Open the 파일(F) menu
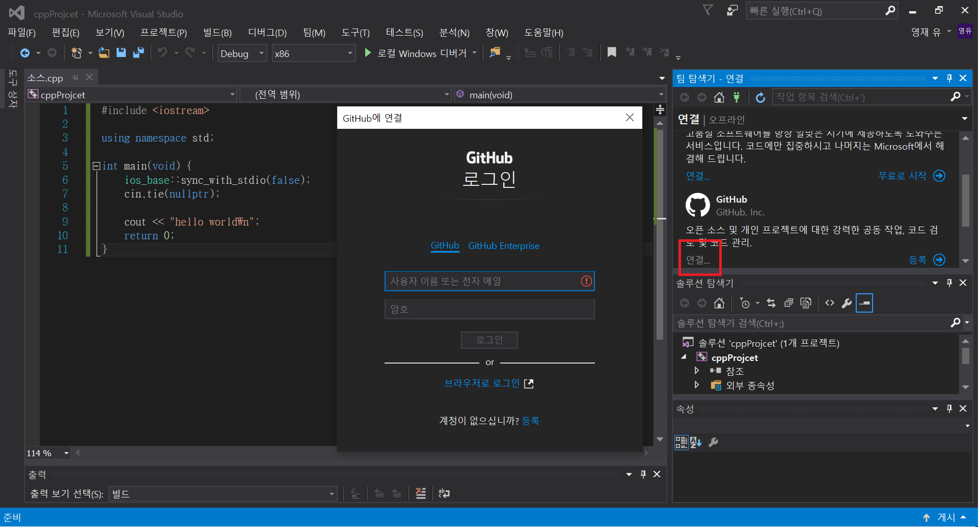The image size is (980, 527). point(21,33)
